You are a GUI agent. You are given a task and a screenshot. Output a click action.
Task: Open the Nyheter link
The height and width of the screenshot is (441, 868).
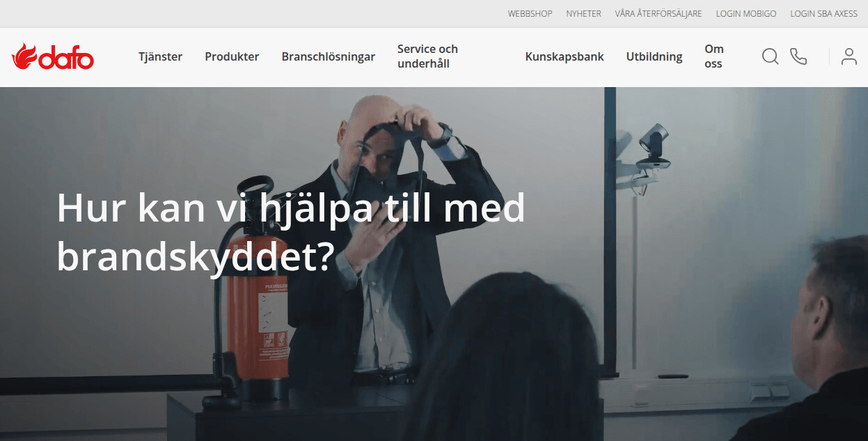click(583, 14)
